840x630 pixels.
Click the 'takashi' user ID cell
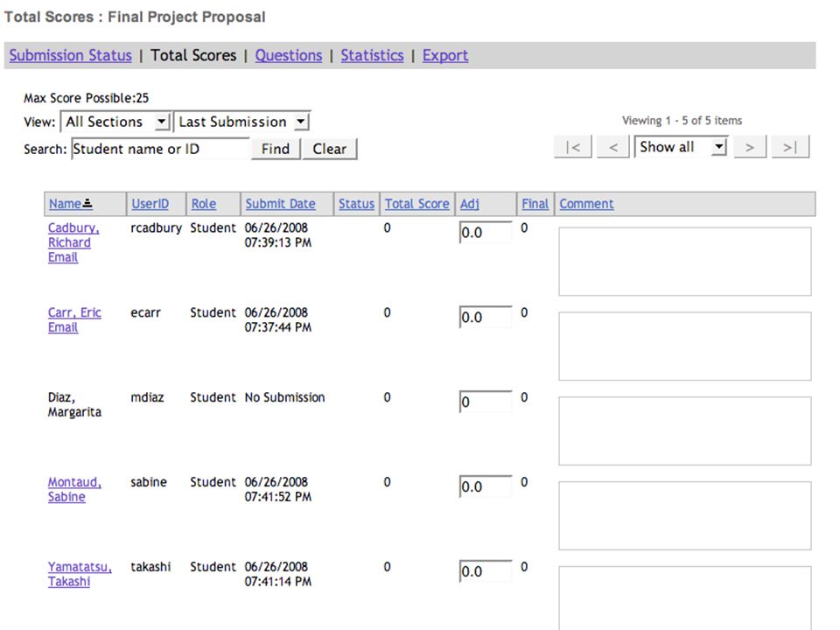tap(150, 567)
